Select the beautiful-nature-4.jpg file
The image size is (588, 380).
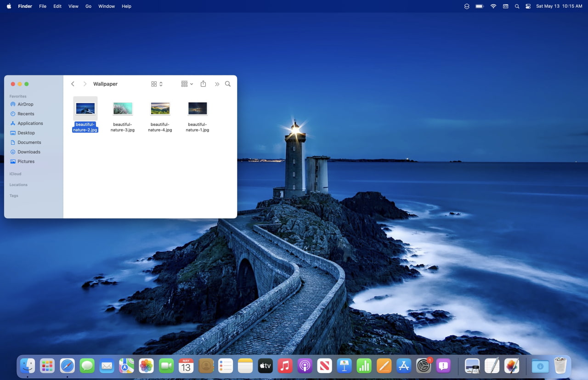click(160, 109)
